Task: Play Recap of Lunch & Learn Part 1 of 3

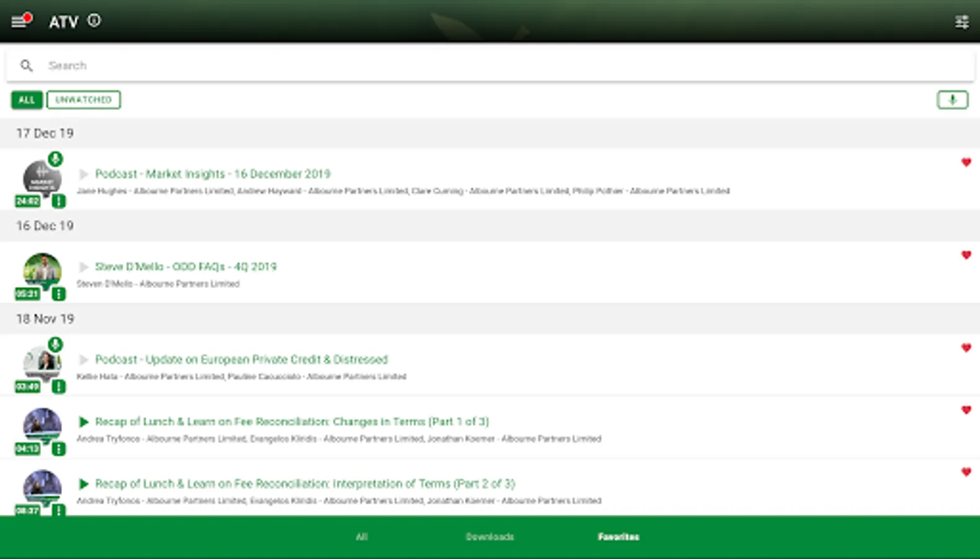Action: pyautogui.click(x=83, y=422)
